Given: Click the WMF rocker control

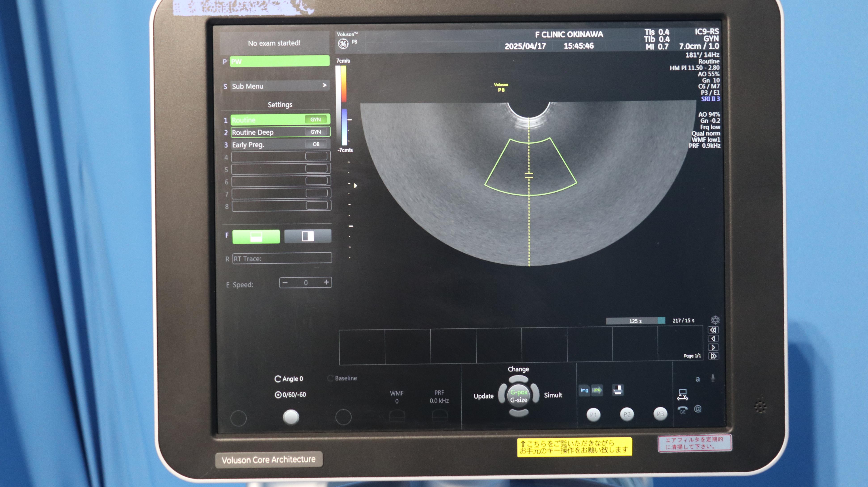Looking at the screenshot, I should 397,416.
